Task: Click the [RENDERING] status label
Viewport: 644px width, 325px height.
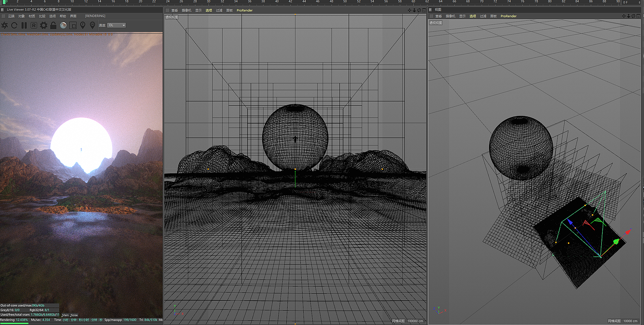Action: point(95,16)
